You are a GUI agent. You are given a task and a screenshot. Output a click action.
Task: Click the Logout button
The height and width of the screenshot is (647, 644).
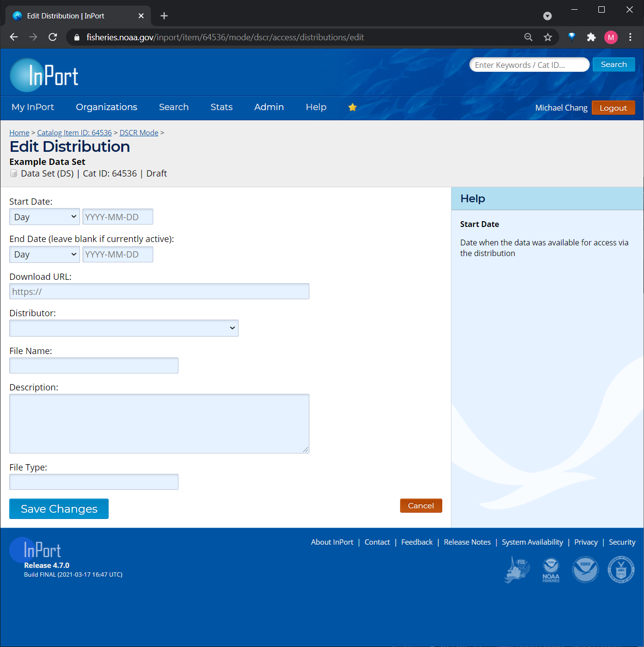tap(613, 108)
